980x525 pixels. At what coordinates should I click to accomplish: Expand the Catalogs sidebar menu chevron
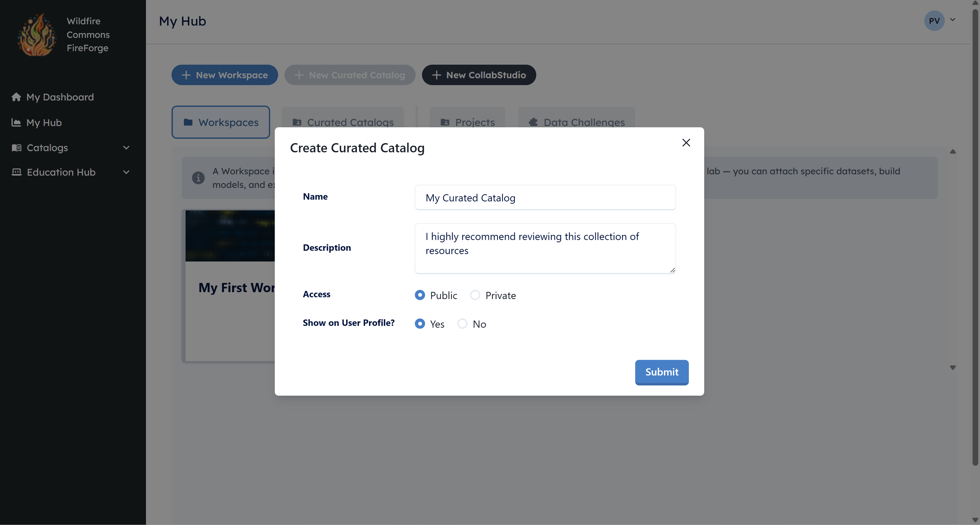(126, 148)
